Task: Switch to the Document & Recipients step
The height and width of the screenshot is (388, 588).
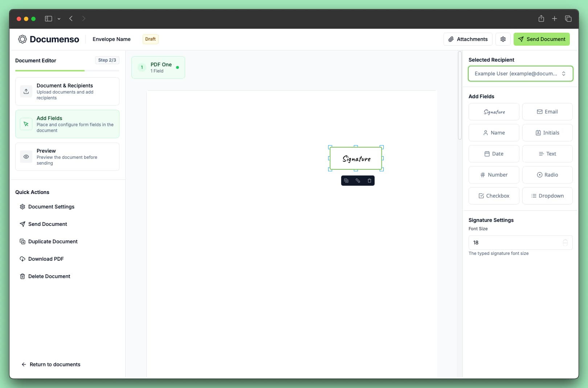Action: 67,91
